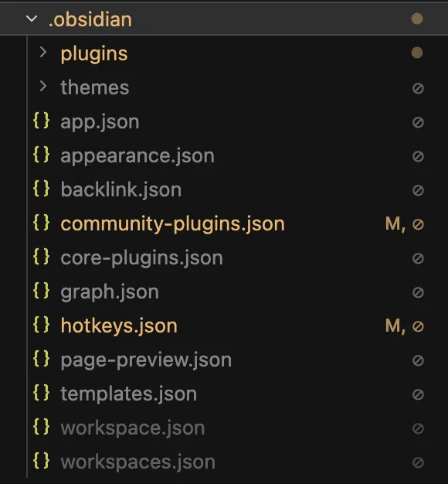The height and width of the screenshot is (484, 448).
Task: Open community-plugins.json file
Action: 173,224
